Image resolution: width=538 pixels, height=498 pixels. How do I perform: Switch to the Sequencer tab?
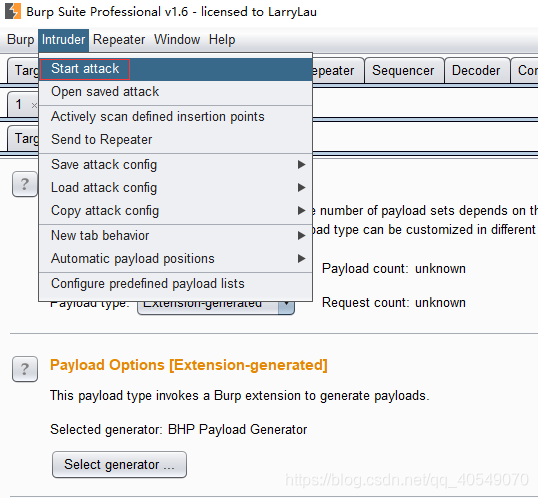(403, 71)
